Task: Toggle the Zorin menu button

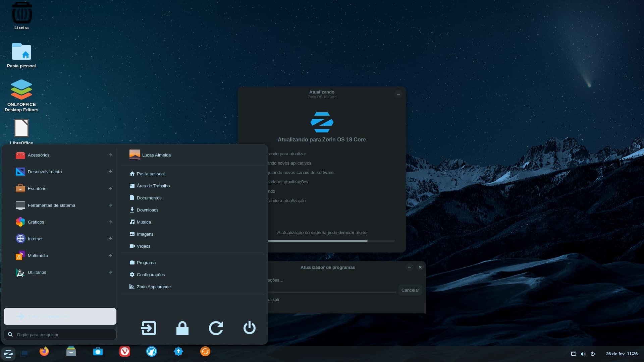Action: tap(8, 354)
